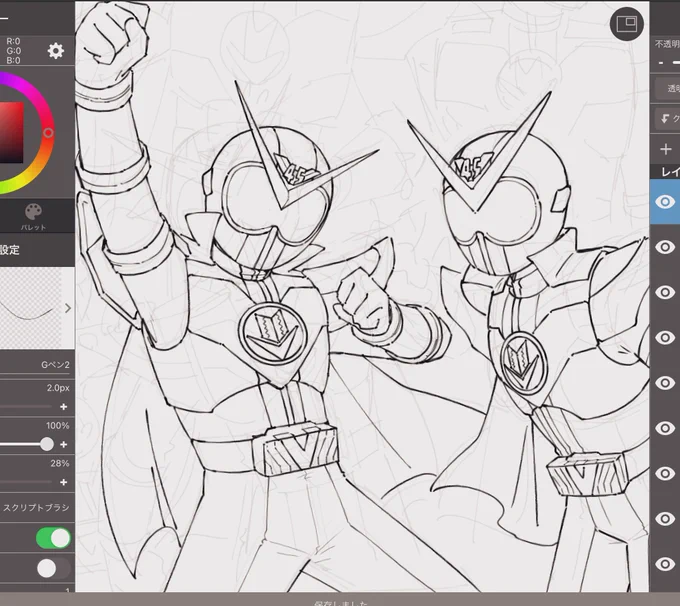Expand brush preview with the right chevron
680x606 pixels.
(x=68, y=308)
